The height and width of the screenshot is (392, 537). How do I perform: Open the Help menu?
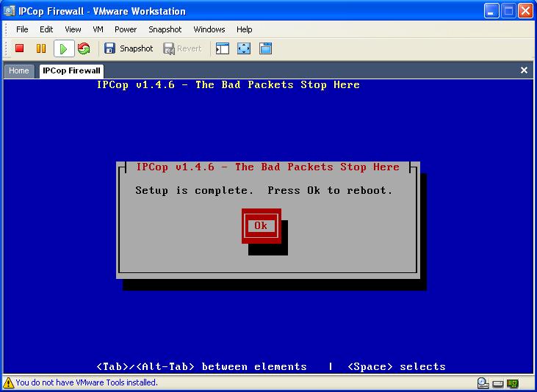[244, 29]
